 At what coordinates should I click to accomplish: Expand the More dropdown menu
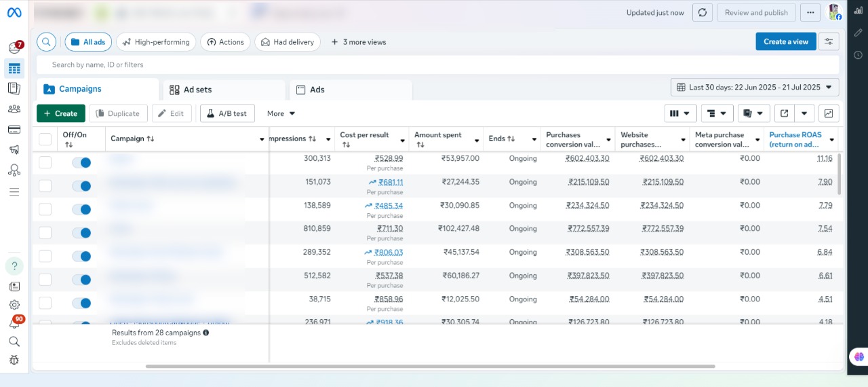point(281,113)
